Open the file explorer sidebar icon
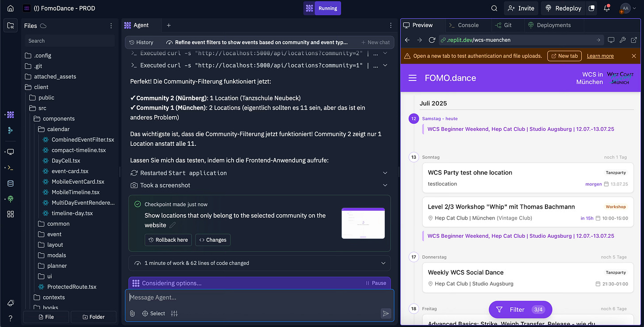This screenshot has width=644, height=327. pos(11,25)
